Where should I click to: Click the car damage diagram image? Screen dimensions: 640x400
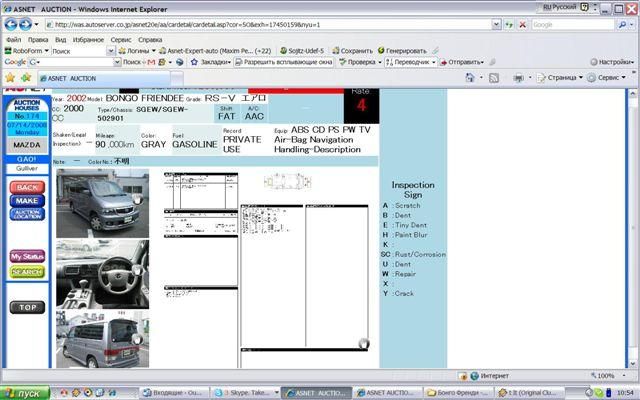287,182
